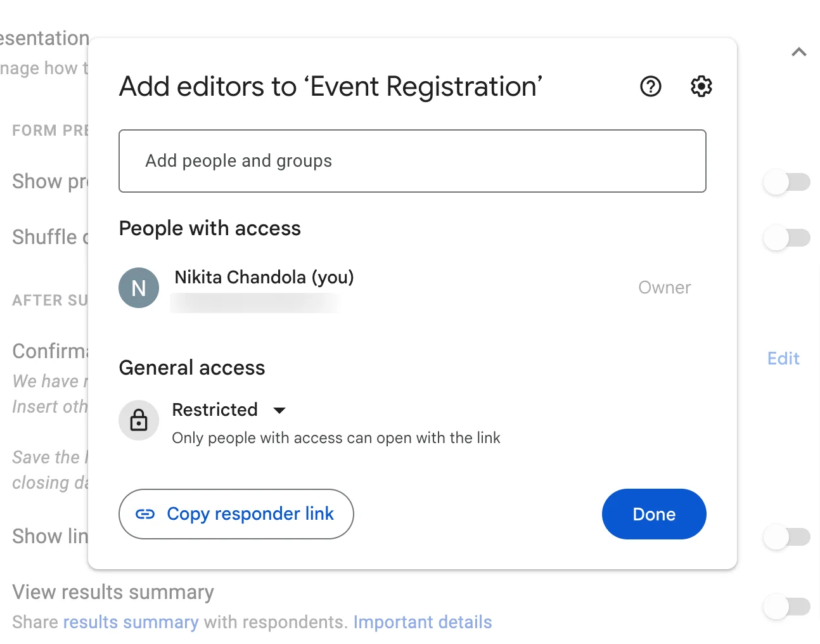Enable the View results summary toggle
Image resolution: width=820 pixels, height=644 pixels.
coord(786,607)
